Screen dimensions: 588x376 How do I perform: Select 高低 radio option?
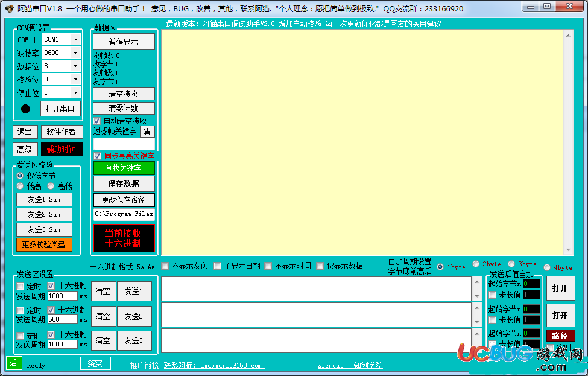[x=51, y=186]
